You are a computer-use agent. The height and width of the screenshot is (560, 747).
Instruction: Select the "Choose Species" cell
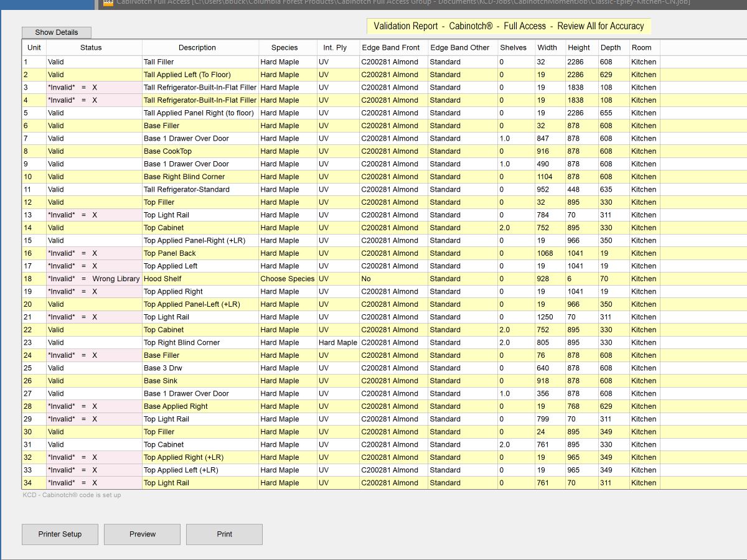pyautogui.click(x=288, y=279)
